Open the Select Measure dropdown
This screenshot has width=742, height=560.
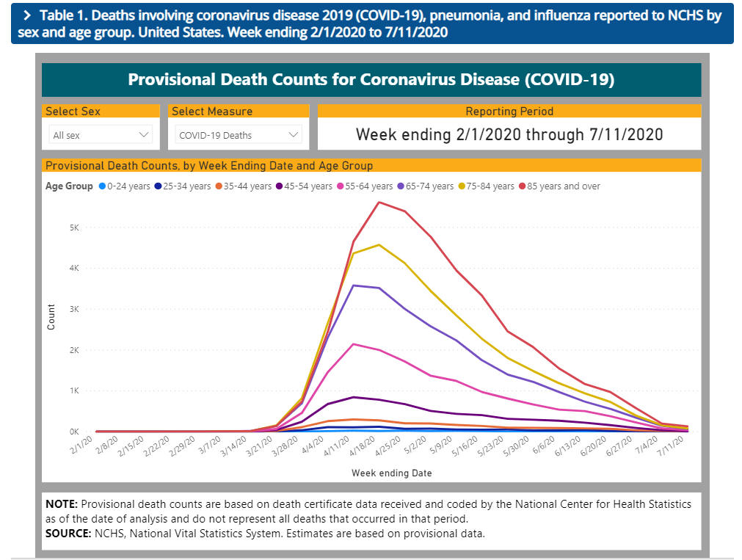coord(238,135)
